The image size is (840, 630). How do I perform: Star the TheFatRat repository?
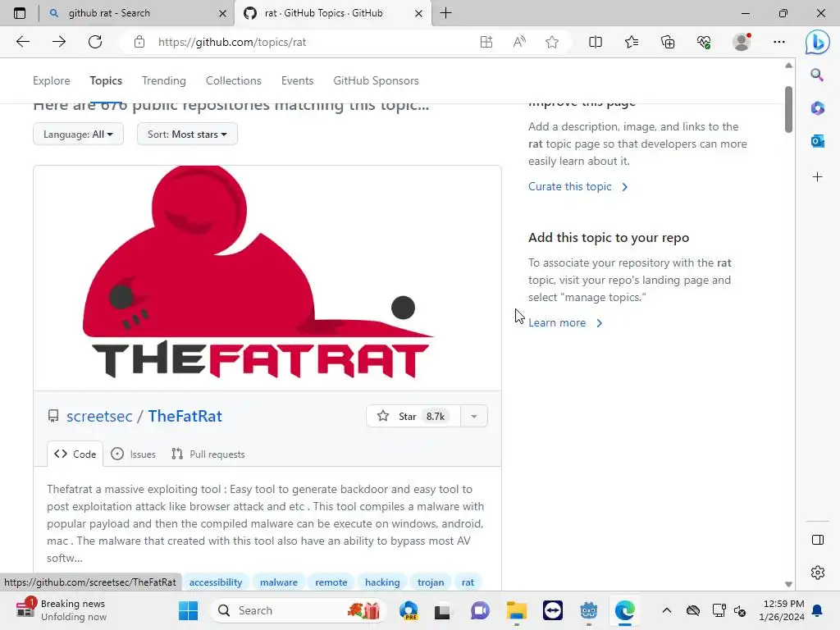click(x=413, y=416)
